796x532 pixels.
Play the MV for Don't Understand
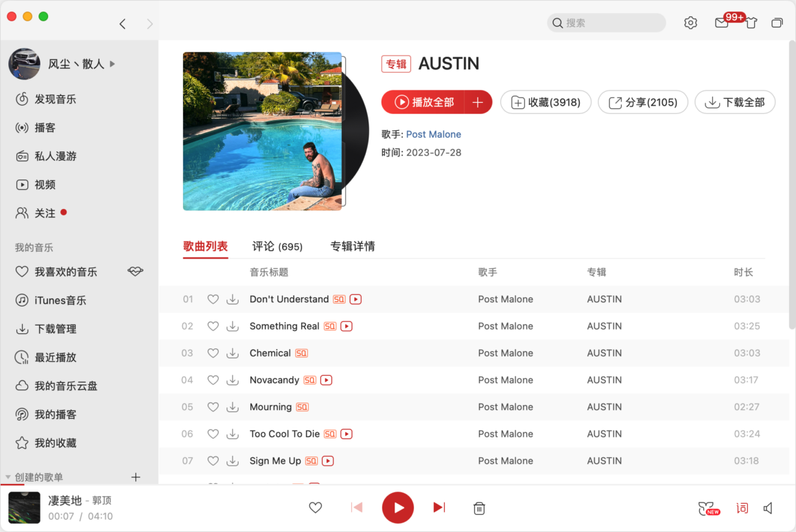(x=356, y=299)
